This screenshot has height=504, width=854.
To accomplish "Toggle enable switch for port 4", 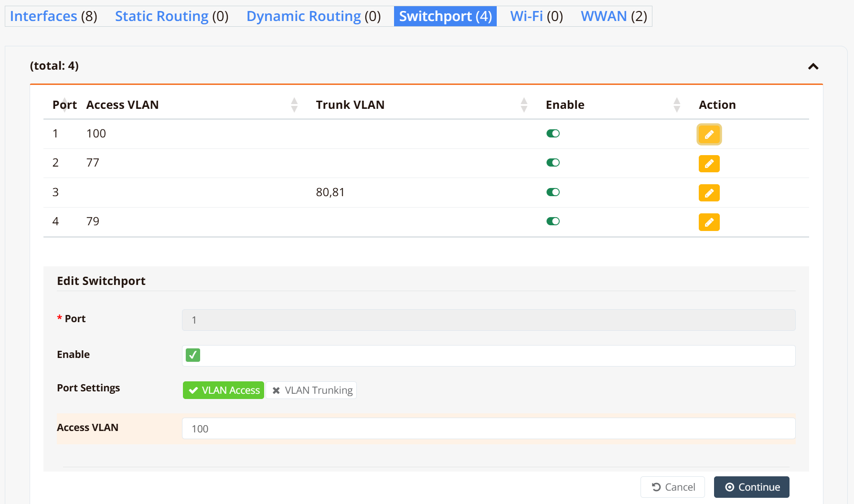I will click(x=553, y=221).
